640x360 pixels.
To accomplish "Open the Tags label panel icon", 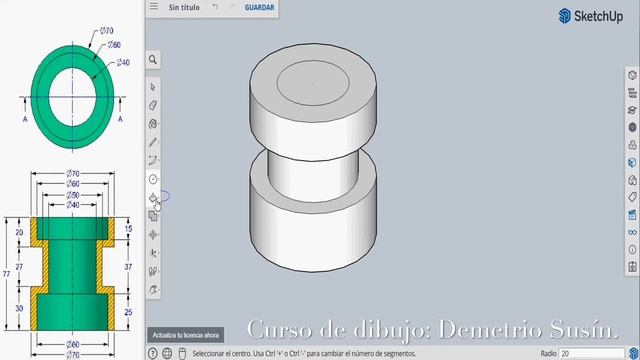I will coord(632,198).
